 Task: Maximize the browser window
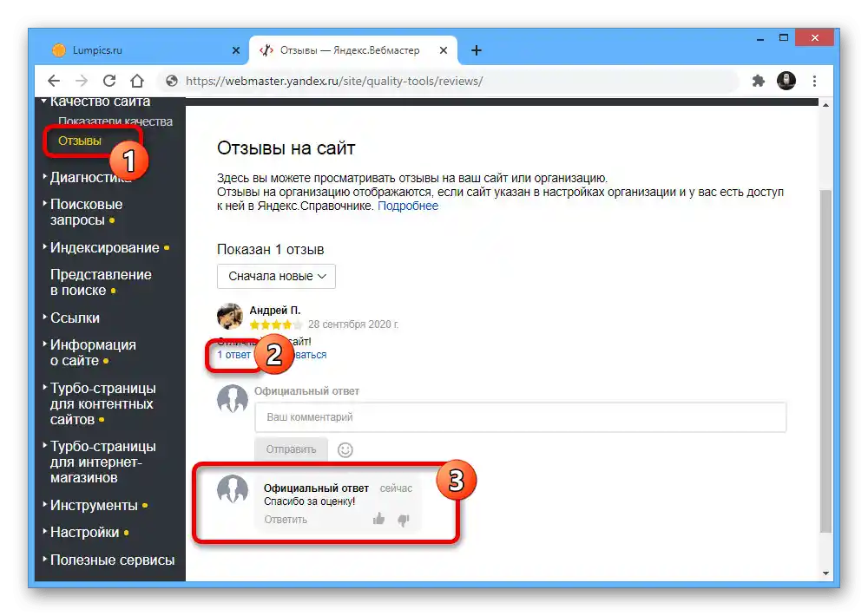(783, 37)
